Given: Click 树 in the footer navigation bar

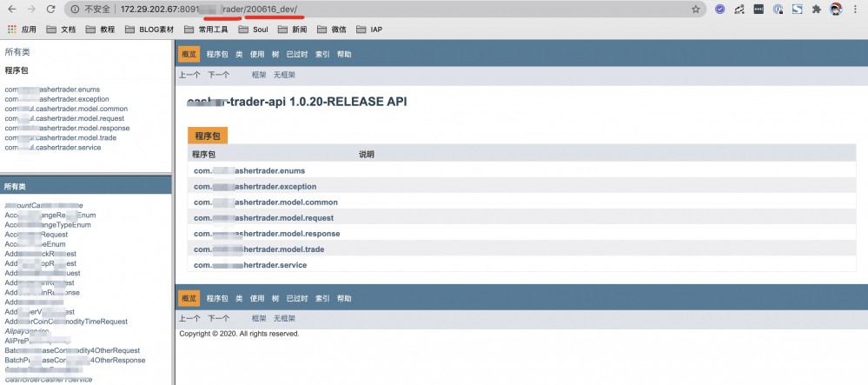Looking at the screenshot, I should pos(275,298).
